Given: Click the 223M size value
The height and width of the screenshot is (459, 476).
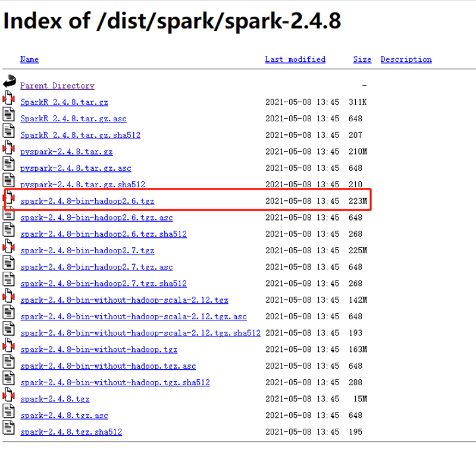Looking at the screenshot, I should coord(358,201).
